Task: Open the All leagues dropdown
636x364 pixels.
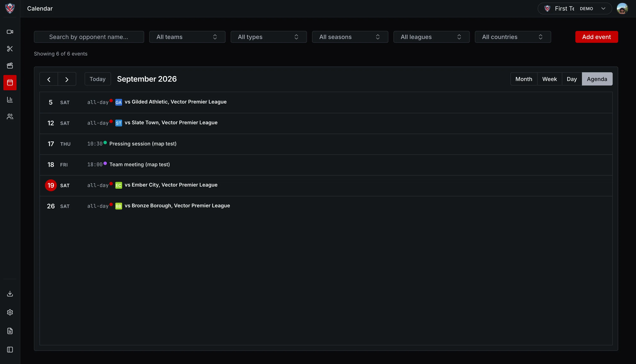Action: click(431, 37)
